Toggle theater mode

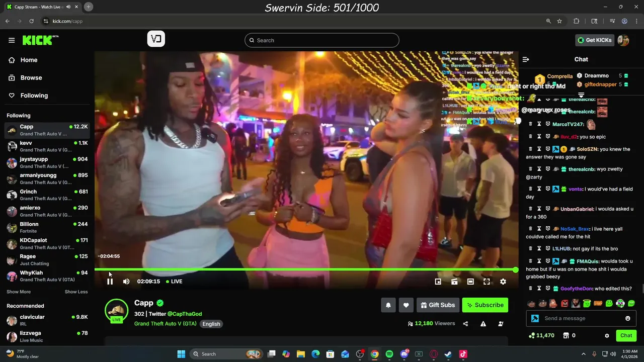(470, 282)
